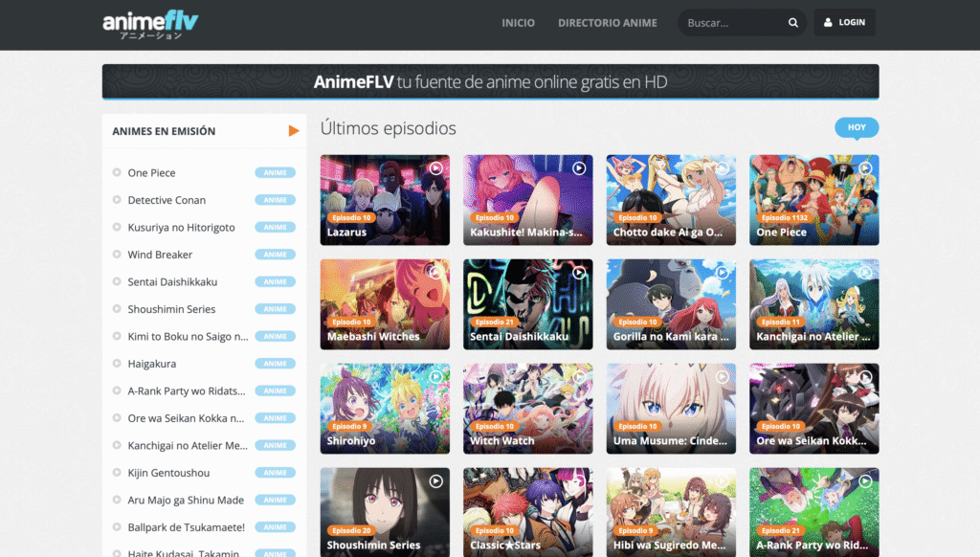Click play icon on Sentai Daishikkaku card
Viewport: 980px width, 557px height.
tap(579, 273)
